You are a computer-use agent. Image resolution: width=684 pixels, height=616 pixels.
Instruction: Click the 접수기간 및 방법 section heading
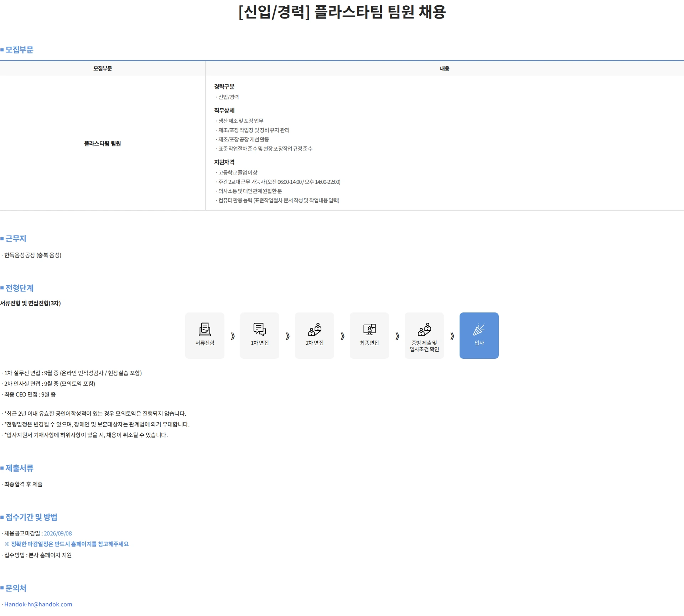click(31, 517)
